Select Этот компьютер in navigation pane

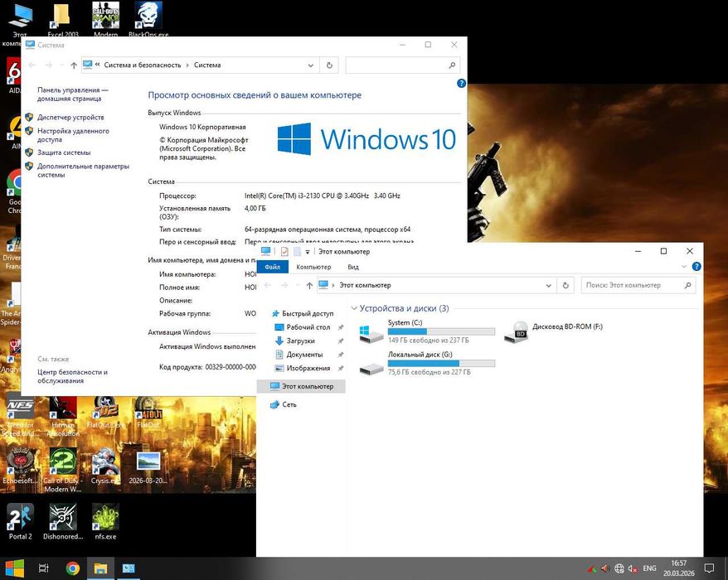tap(301, 386)
